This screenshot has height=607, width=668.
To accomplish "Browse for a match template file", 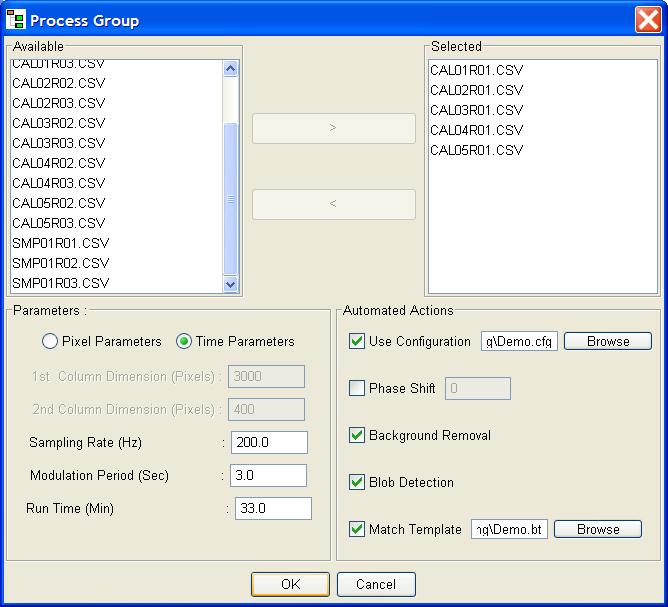I will click(x=597, y=530).
